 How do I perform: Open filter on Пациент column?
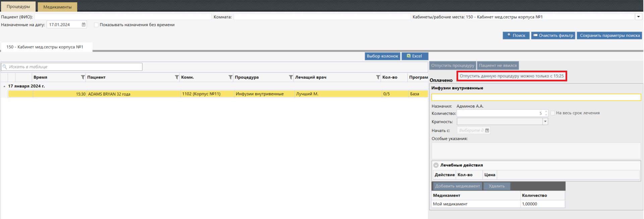[x=177, y=77]
